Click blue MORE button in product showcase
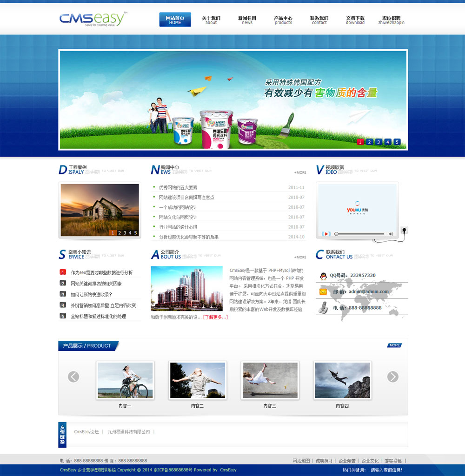Image resolution: width=465 pixels, height=476 pixels. [x=394, y=345]
